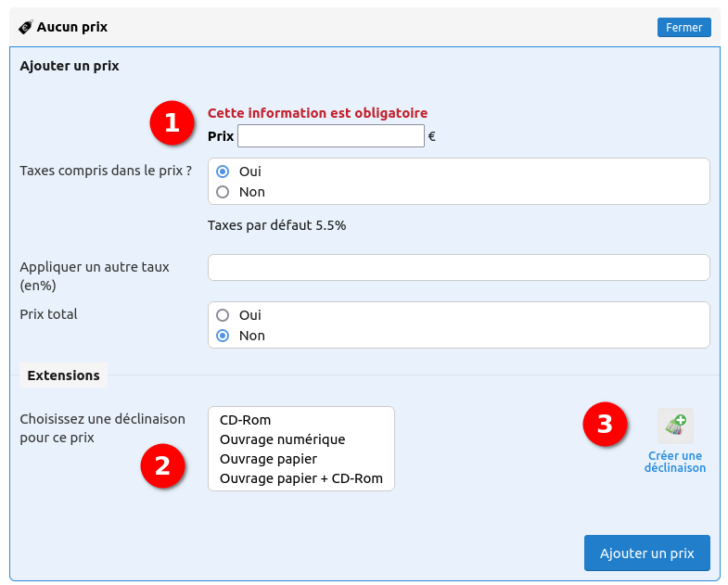The width and height of the screenshot is (728, 585).
Task: Click the red number 1 marker
Action: pyautogui.click(x=172, y=123)
